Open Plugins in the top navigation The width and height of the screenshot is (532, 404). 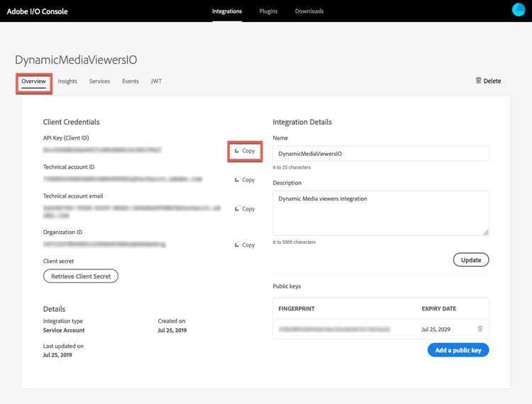point(269,11)
